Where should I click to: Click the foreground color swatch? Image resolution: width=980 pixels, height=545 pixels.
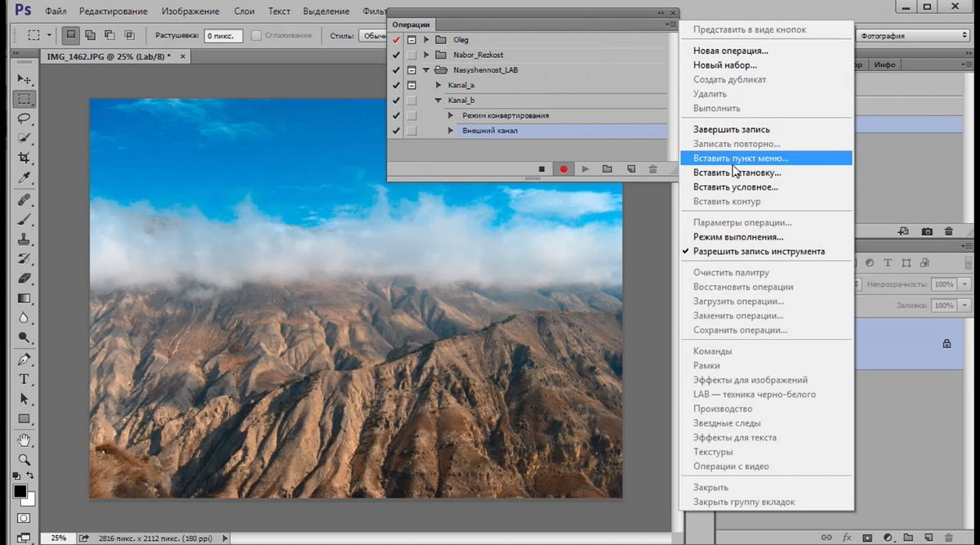point(20,490)
